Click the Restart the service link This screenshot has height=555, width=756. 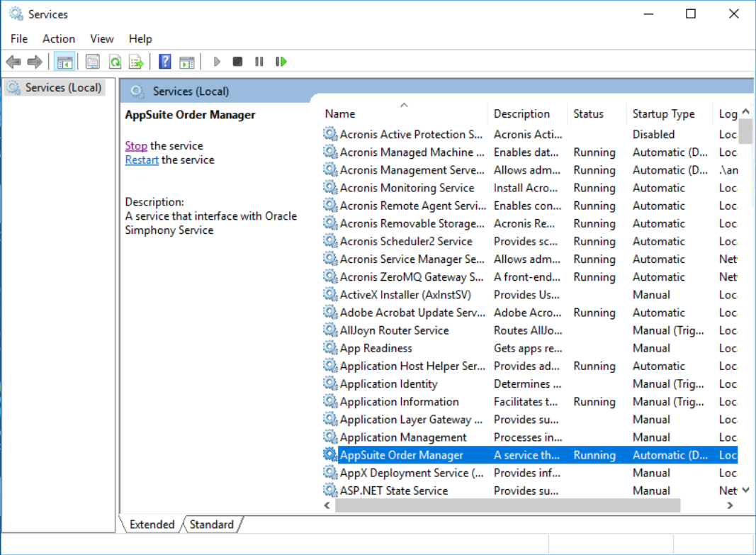[142, 159]
